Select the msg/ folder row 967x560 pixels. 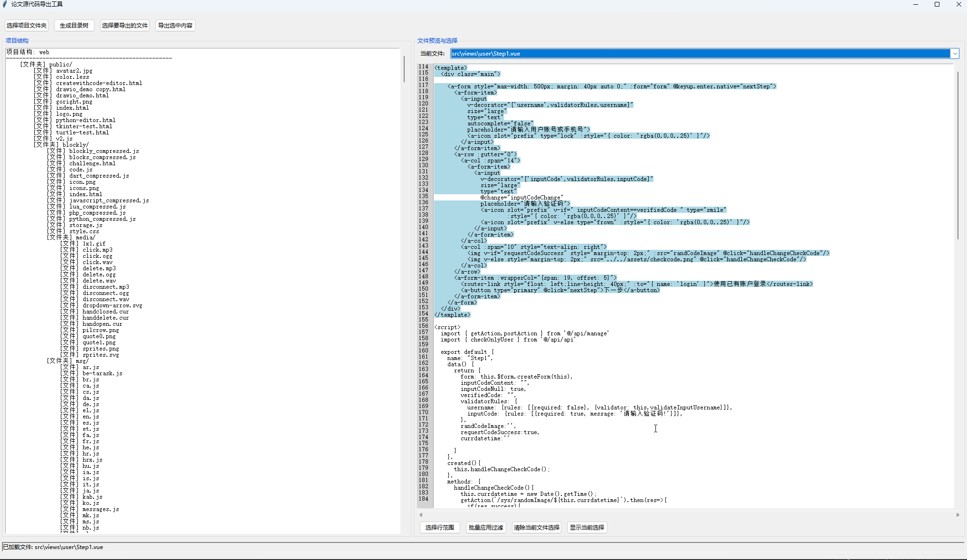(68, 361)
